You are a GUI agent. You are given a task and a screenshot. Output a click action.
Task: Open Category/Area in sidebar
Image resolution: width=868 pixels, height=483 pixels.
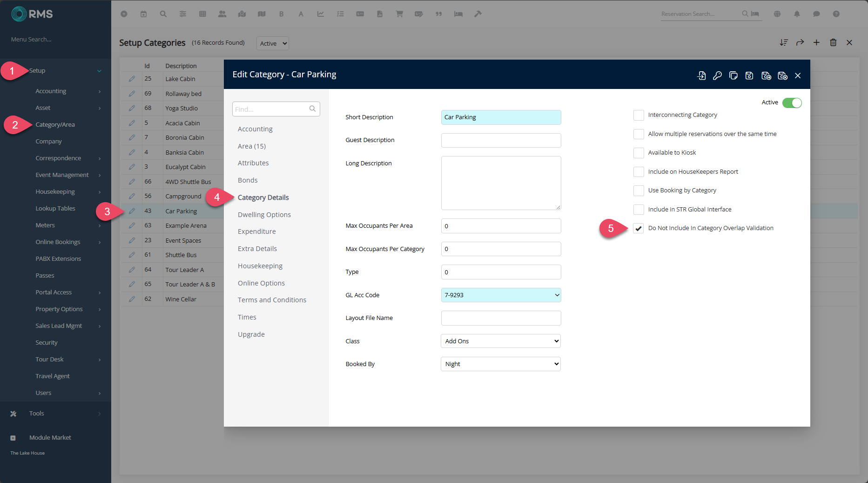pyautogui.click(x=55, y=125)
